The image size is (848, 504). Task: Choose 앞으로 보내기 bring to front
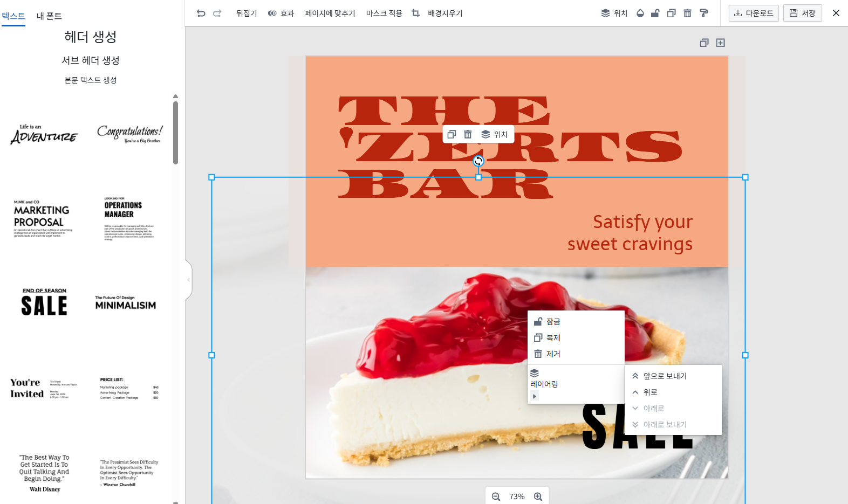click(673, 376)
